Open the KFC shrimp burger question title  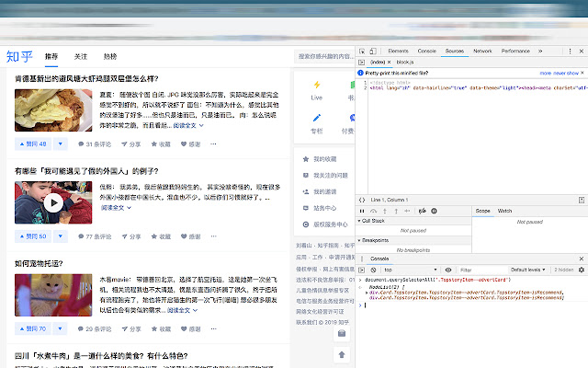86,79
